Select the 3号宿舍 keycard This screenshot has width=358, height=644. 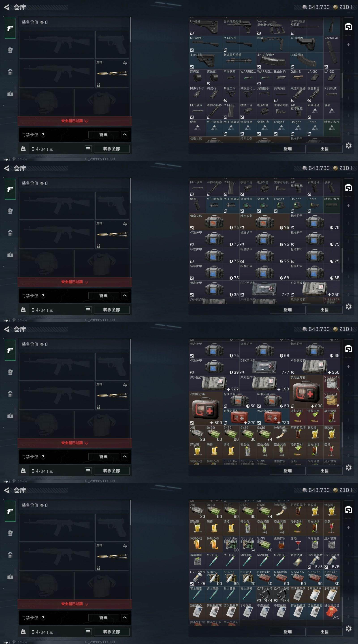[x=248, y=611]
